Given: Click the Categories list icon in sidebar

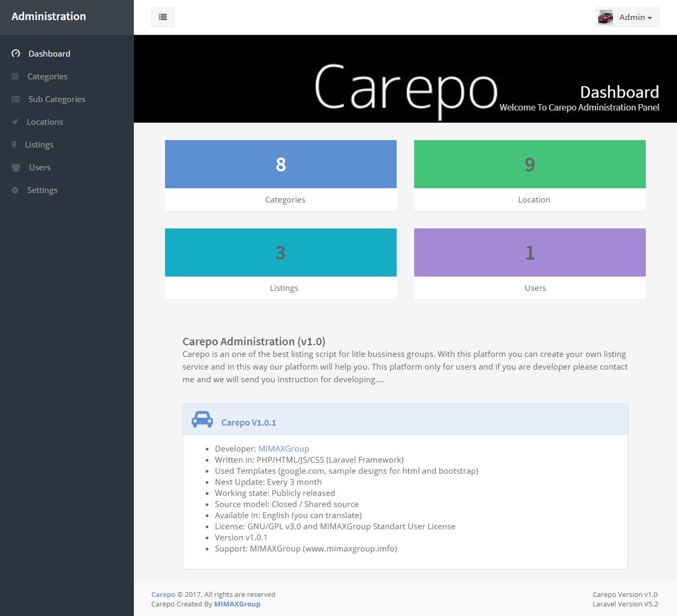Looking at the screenshot, I should (x=15, y=76).
